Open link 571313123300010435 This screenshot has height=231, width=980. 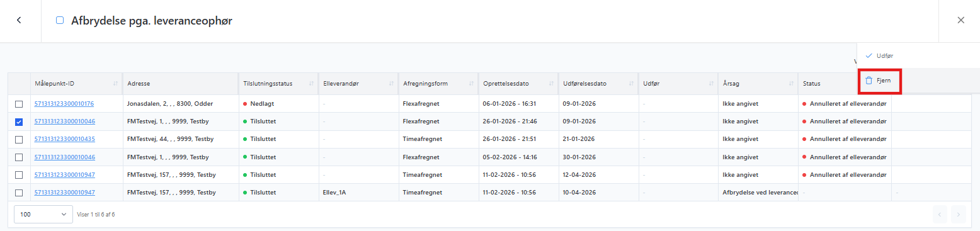click(64, 139)
